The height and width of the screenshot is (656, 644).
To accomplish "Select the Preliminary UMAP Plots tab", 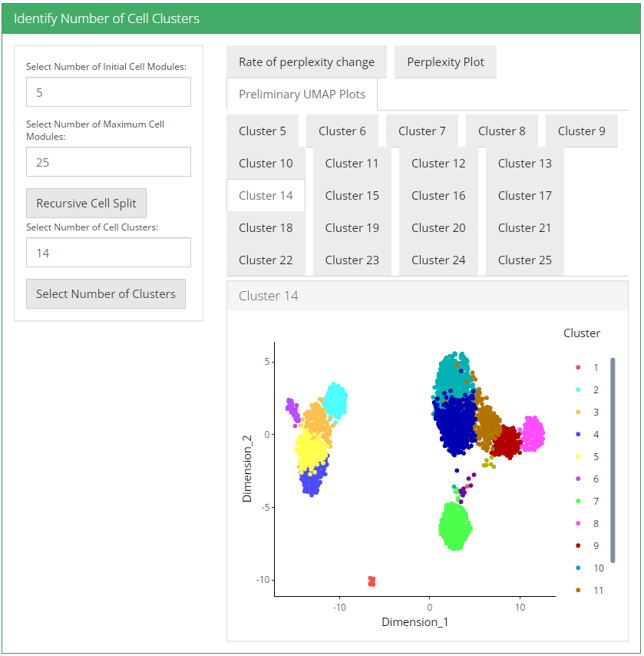I will [x=302, y=94].
